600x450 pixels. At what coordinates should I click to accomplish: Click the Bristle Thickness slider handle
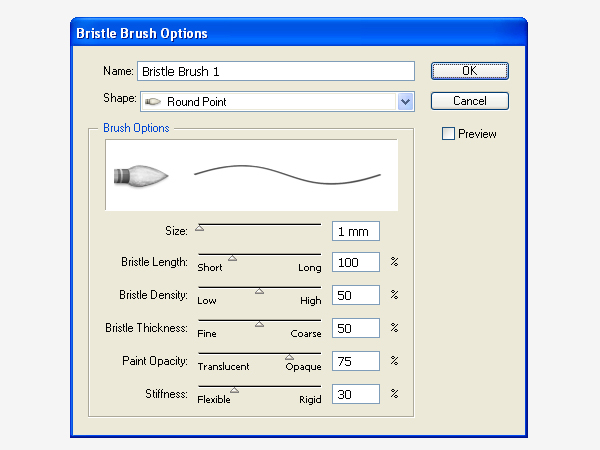tap(259, 324)
